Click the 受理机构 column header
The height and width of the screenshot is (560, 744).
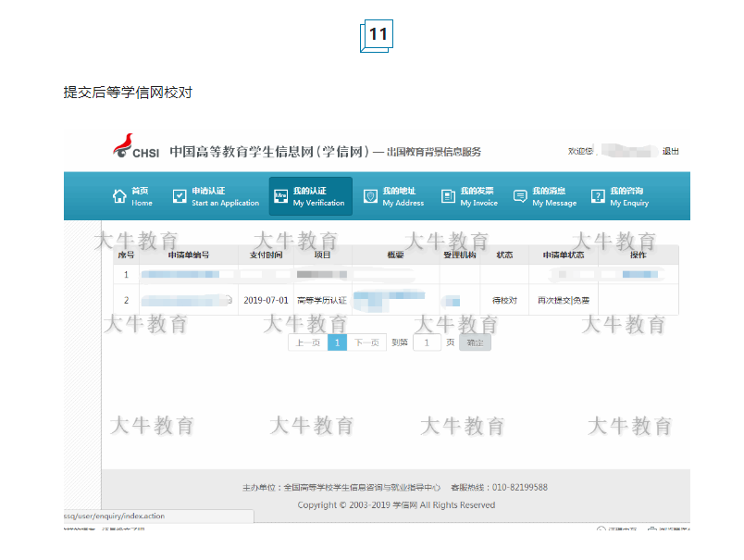tap(460, 255)
